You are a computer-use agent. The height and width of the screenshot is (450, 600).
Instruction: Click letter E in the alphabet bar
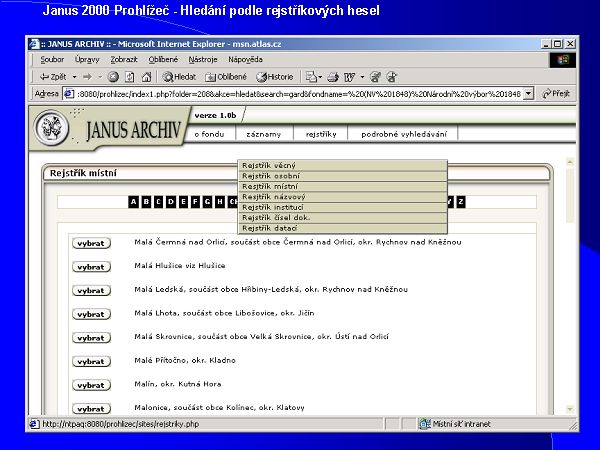coord(183,202)
